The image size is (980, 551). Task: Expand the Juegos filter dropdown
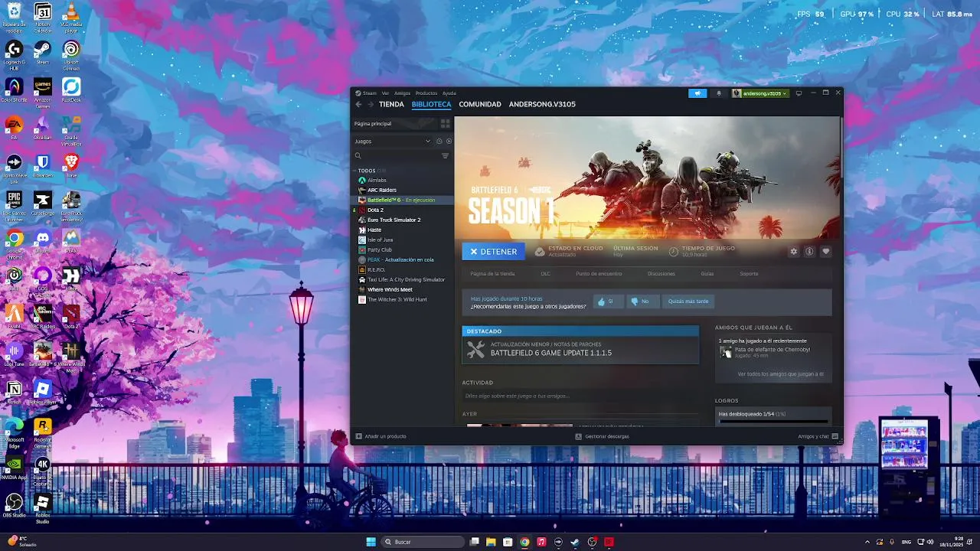coord(392,141)
